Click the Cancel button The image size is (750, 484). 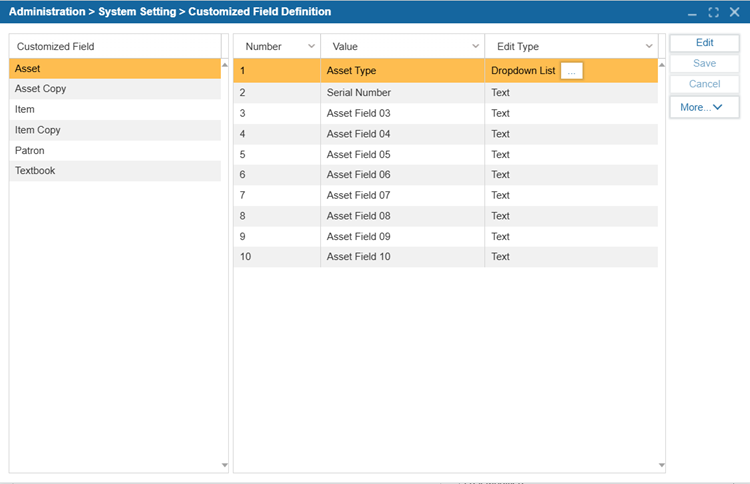click(704, 84)
